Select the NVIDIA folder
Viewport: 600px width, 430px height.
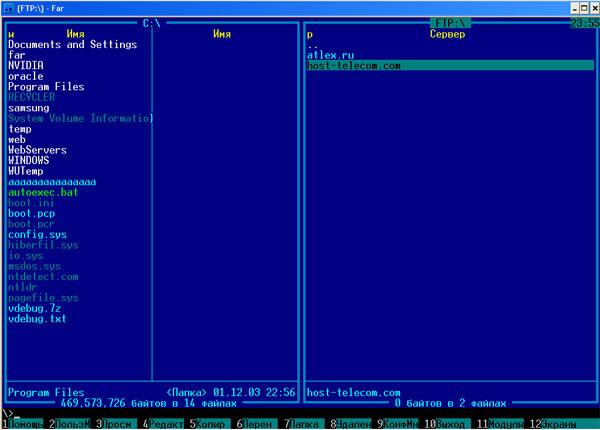click(26, 66)
